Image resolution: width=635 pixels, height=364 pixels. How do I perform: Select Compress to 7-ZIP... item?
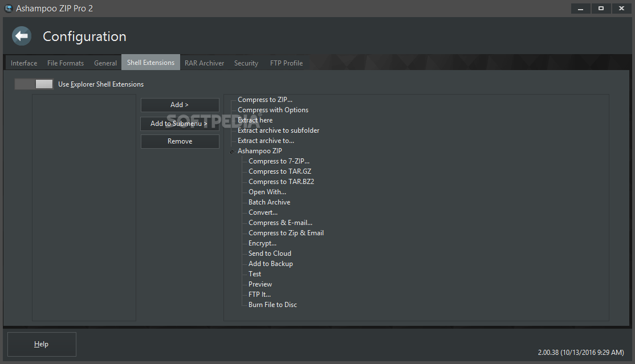coord(279,161)
